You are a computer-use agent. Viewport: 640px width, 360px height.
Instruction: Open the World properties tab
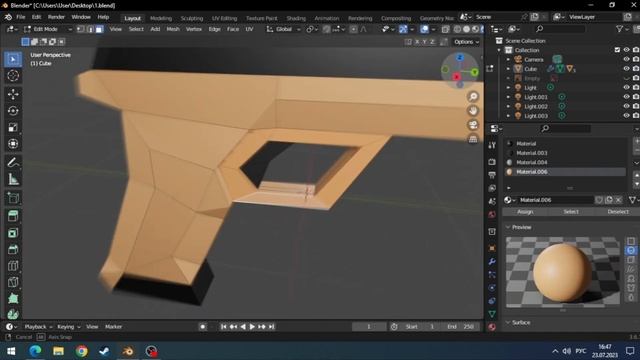click(x=492, y=215)
